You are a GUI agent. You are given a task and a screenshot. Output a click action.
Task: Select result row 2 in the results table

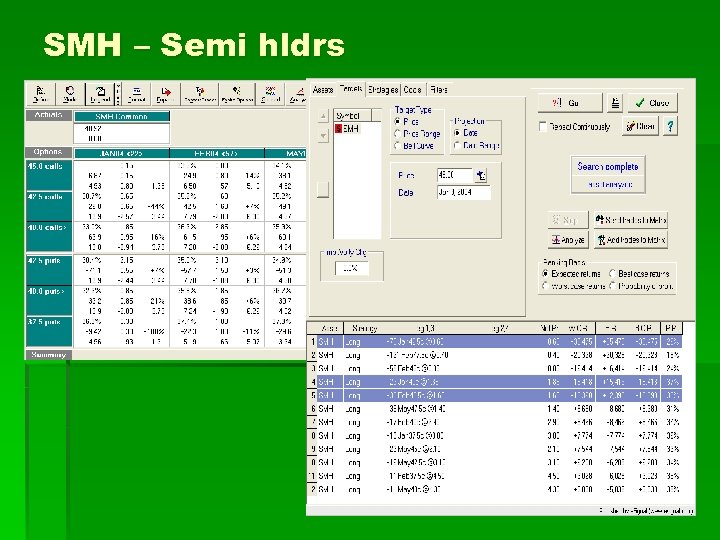pyautogui.click(x=495, y=355)
